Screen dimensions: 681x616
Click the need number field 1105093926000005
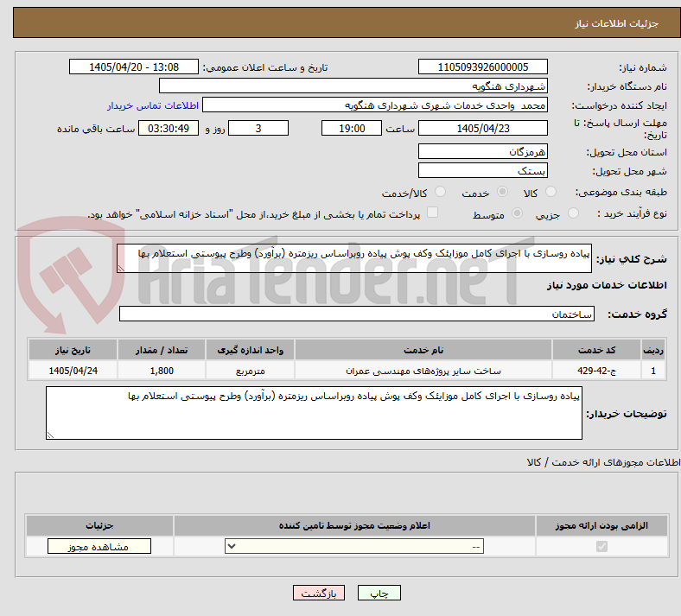tap(482, 67)
